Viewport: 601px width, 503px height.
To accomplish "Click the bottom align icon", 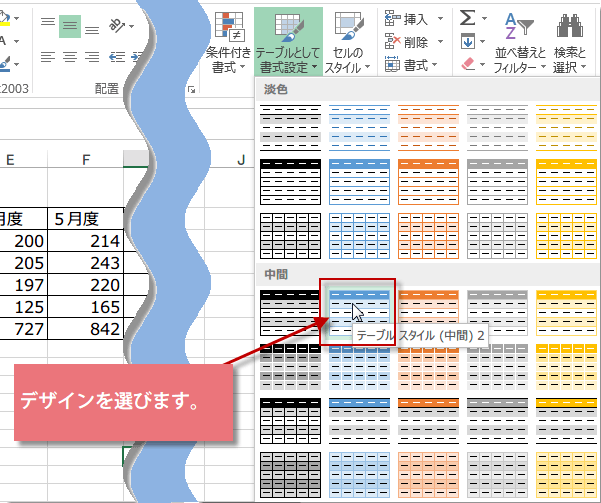I will tap(92, 30).
